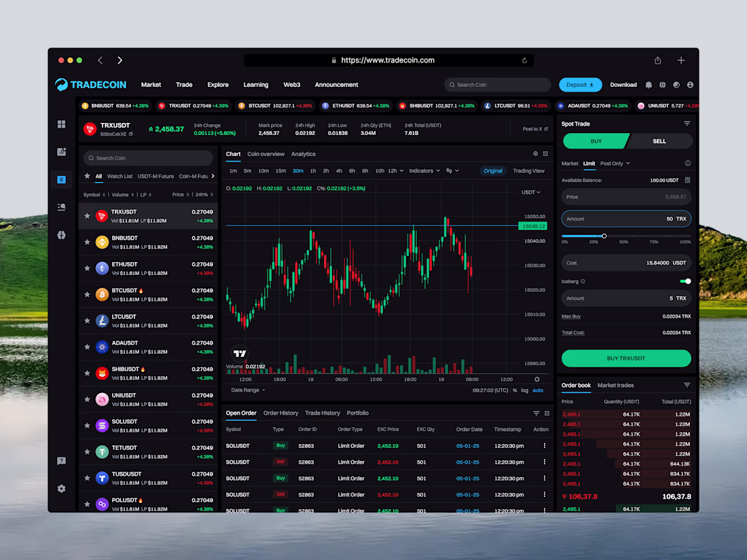This screenshot has height=560, width=747.
Task: Open the Indicators dropdown
Action: point(424,171)
